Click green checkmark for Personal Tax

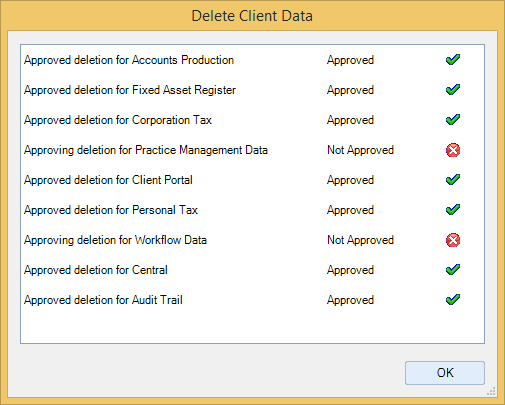tap(453, 210)
